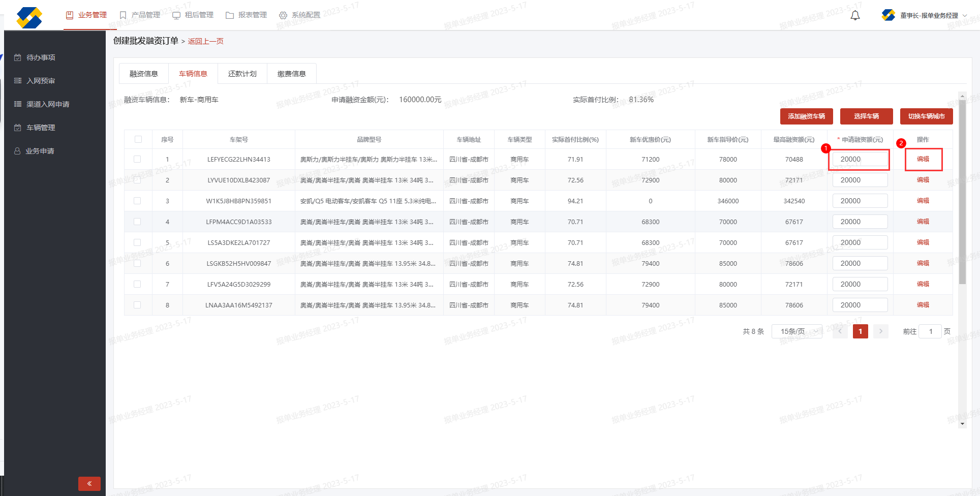
Task: Open 待办事项 from the sidebar
Action: 41,57
